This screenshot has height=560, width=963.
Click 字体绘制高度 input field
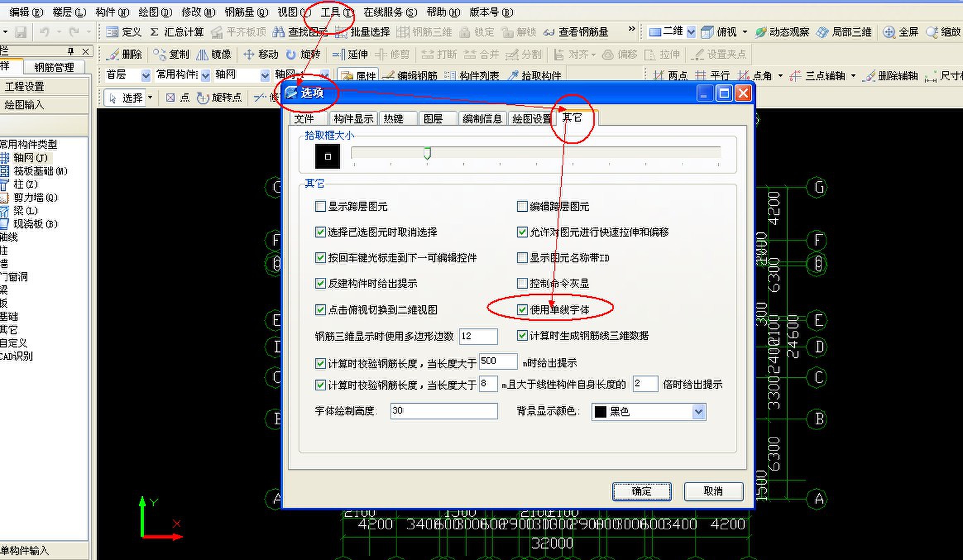[x=444, y=411]
